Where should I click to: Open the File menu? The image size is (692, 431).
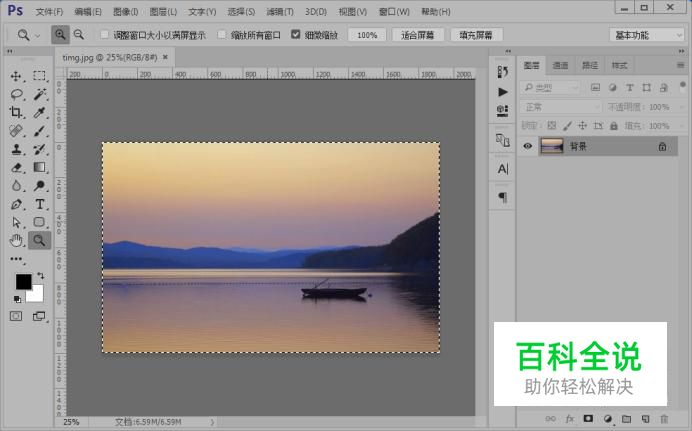(x=49, y=12)
